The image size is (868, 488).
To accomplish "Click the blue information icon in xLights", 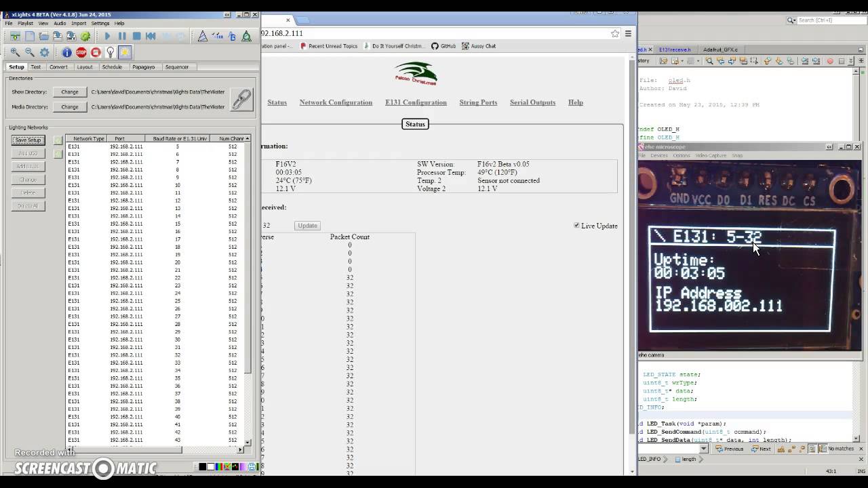I will (x=66, y=52).
